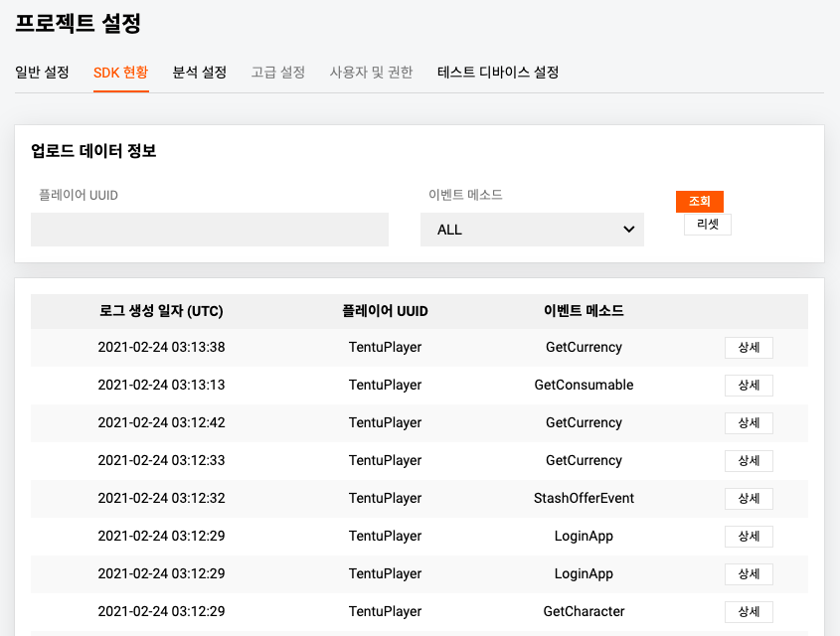Click the timestamp 2021-02-24 03:12:33
Viewport: 840px width, 636px height.
(x=161, y=460)
